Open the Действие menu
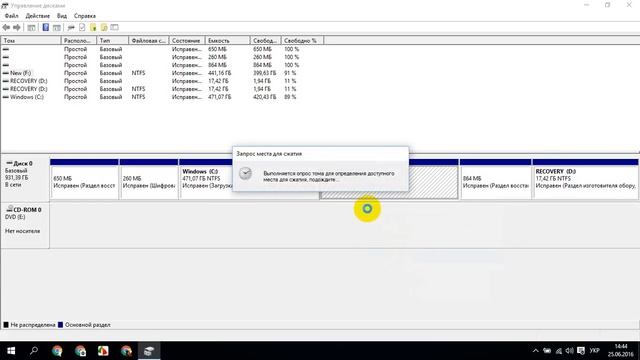The height and width of the screenshot is (360, 640). pyautogui.click(x=38, y=16)
